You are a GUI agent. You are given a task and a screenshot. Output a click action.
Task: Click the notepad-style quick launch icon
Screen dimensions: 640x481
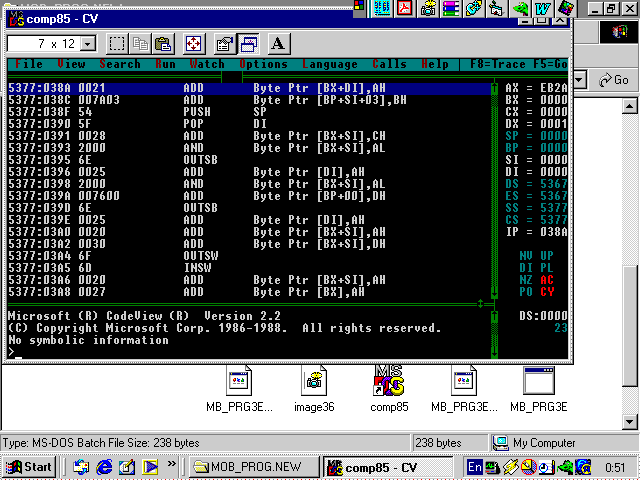point(127,467)
